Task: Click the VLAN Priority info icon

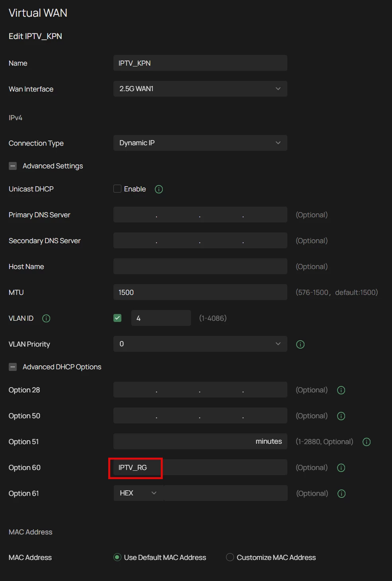Action: [300, 344]
